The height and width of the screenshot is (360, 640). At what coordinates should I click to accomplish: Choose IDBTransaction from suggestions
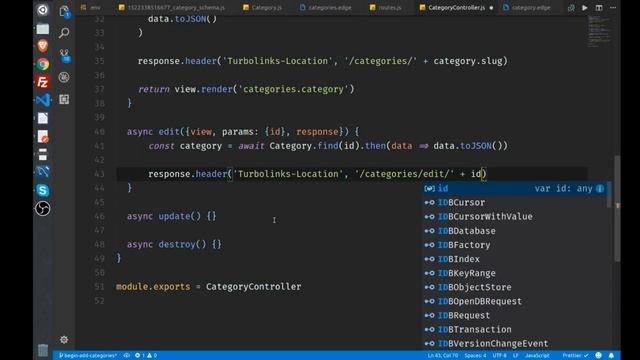tap(514, 329)
